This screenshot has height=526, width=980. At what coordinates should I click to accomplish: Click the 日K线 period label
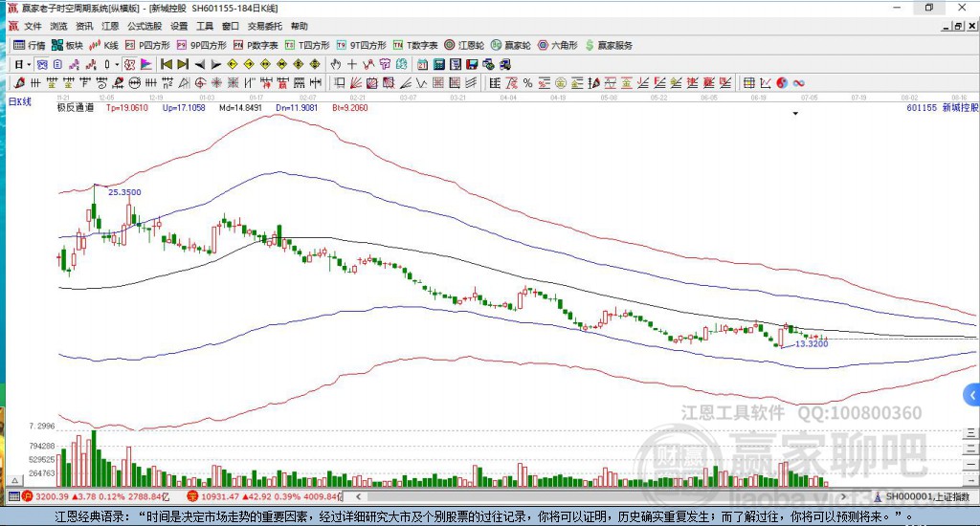click(19, 101)
